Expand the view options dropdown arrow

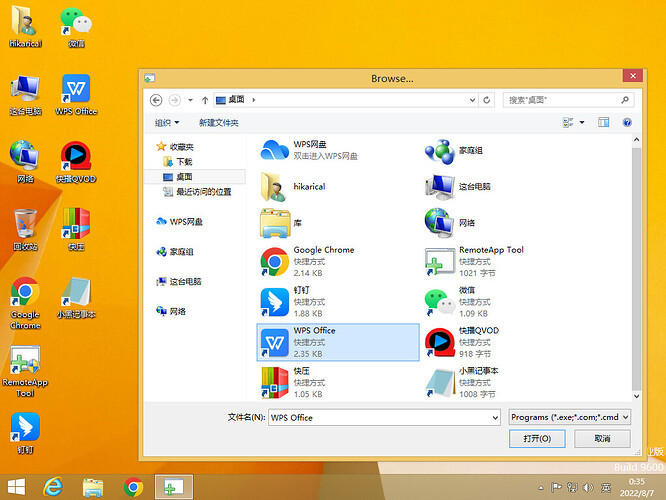tap(582, 123)
